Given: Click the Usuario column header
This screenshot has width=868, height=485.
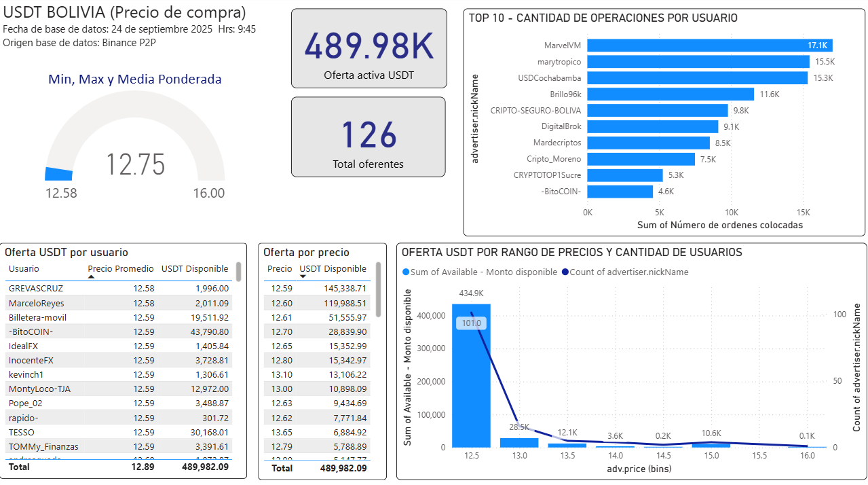Looking at the screenshot, I should (x=24, y=268).
